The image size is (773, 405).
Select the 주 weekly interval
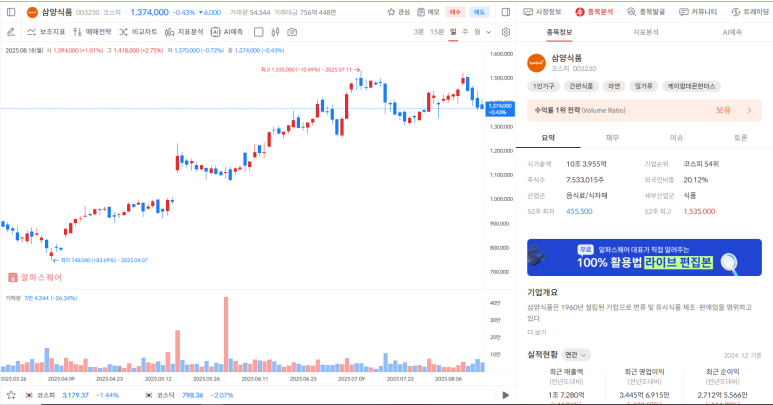click(465, 32)
